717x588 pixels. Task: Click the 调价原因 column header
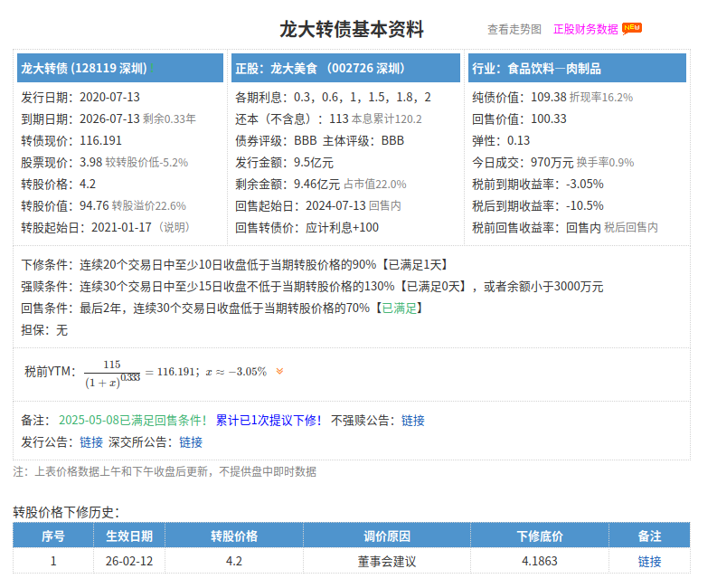click(386, 536)
